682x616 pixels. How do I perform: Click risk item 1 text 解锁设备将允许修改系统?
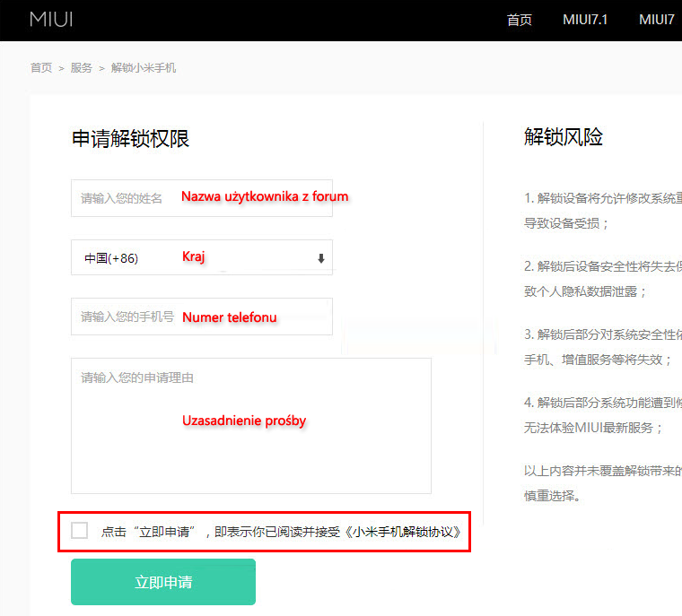[x=603, y=198]
